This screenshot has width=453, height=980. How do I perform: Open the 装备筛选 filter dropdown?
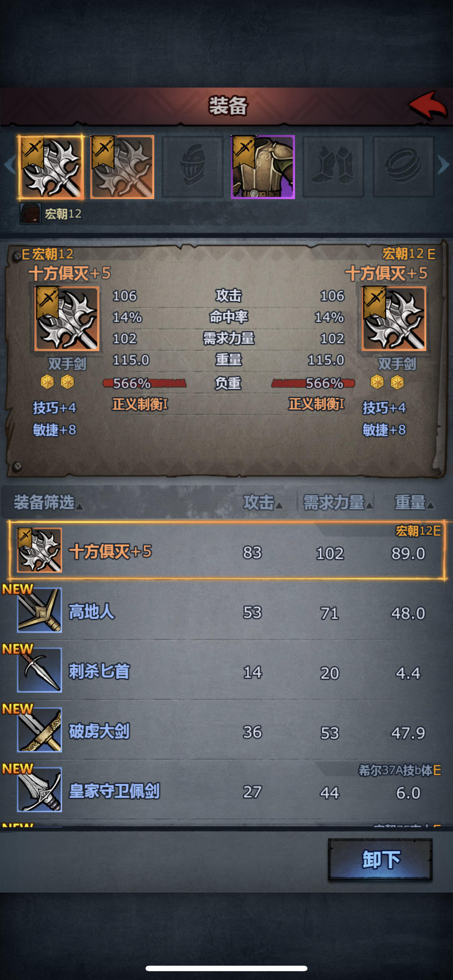[x=48, y=503]
